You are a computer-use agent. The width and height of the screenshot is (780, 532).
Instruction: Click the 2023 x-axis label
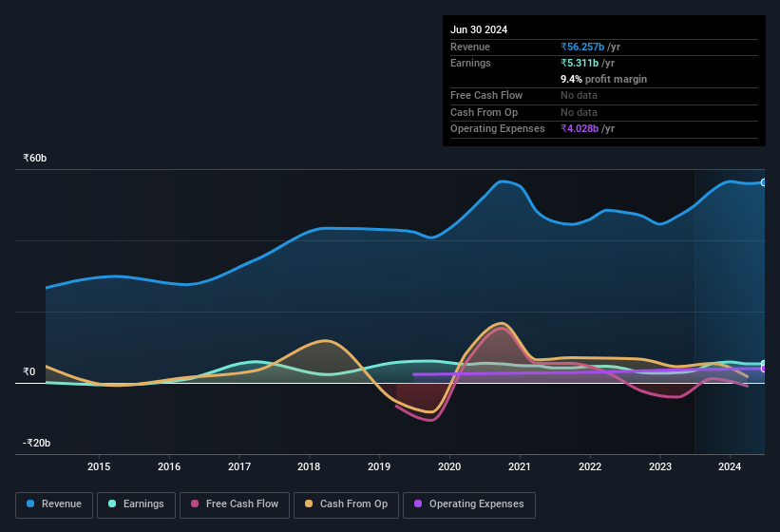(660, 466)
